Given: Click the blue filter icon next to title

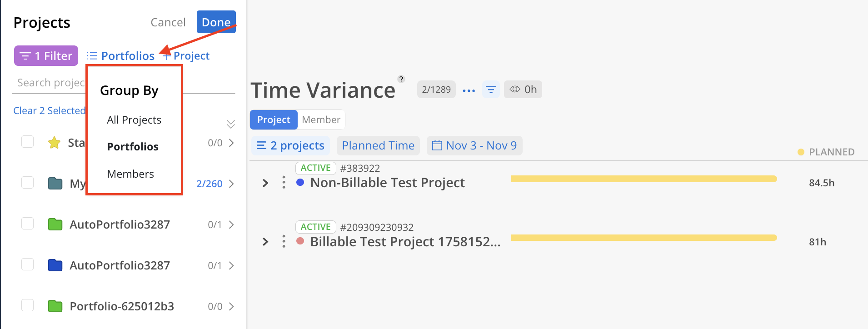Looking at the screenshot, I should click(x=491, y=90).
